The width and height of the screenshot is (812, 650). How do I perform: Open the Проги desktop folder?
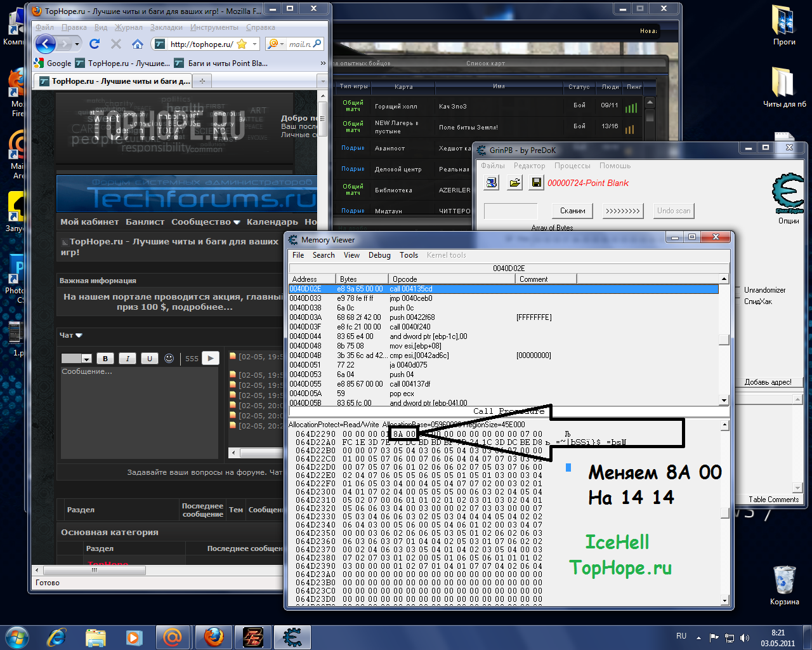click(x=784, y=25)
